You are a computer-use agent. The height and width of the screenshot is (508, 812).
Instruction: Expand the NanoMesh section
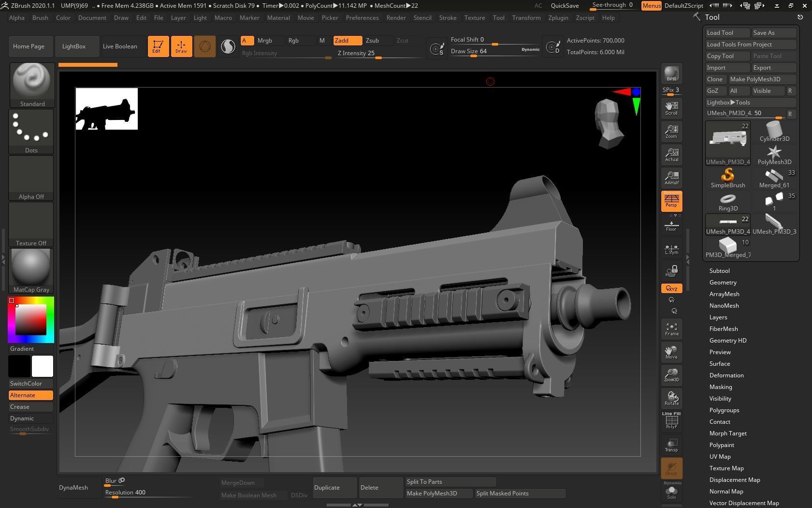point(724,306)
